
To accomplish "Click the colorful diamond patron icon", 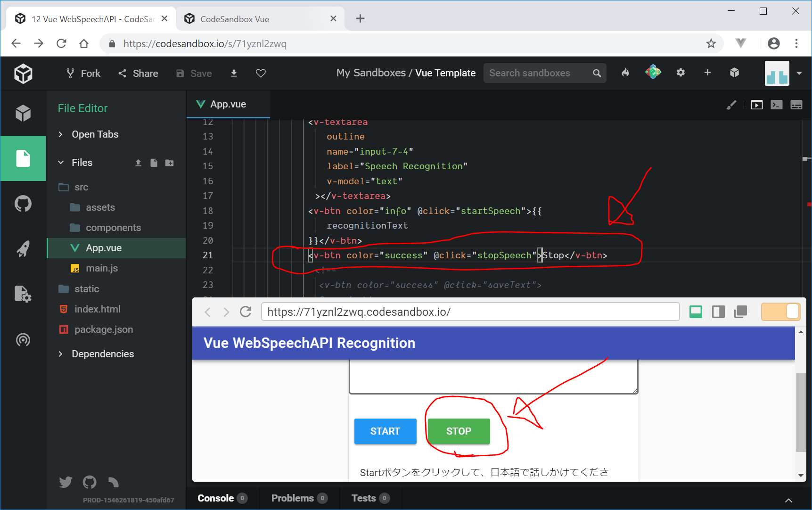I will point(653,72).
